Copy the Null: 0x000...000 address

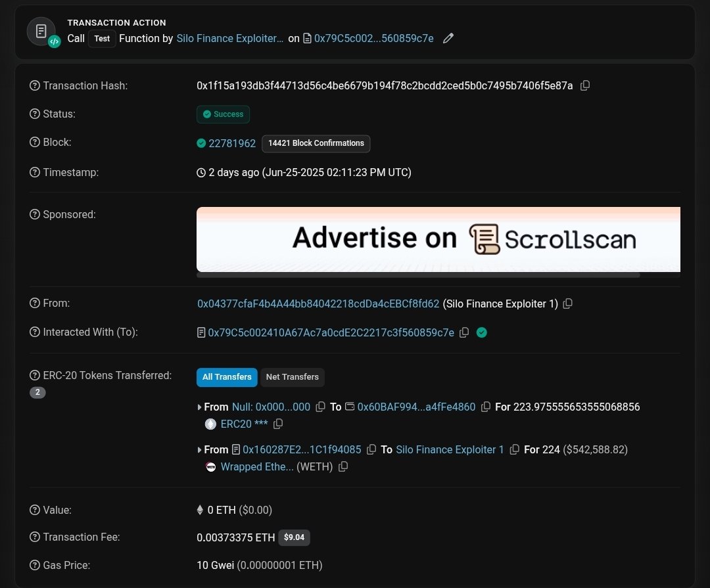320,407
